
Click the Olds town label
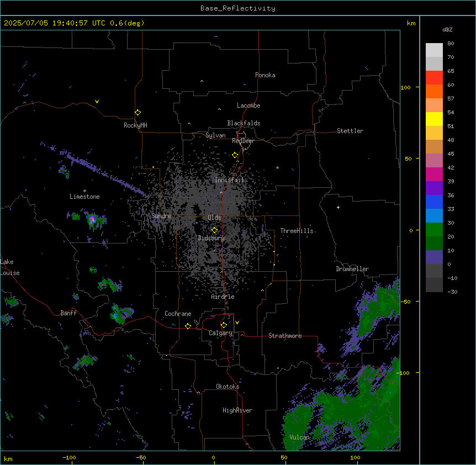click(214, 218)
